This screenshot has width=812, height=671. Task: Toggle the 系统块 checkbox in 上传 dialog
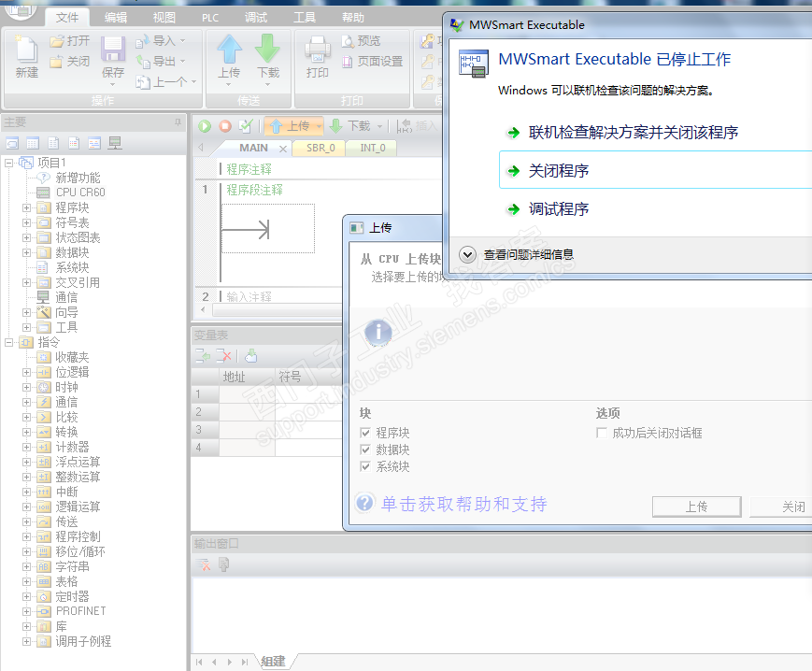click(x=365, y=466)
